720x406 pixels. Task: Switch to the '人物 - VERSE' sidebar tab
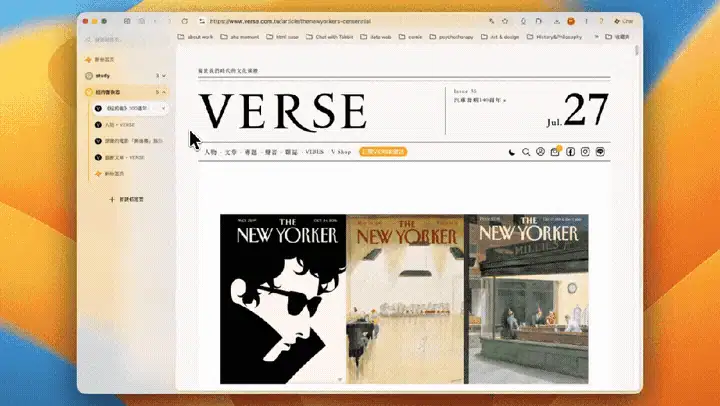[x=129, y=125]
